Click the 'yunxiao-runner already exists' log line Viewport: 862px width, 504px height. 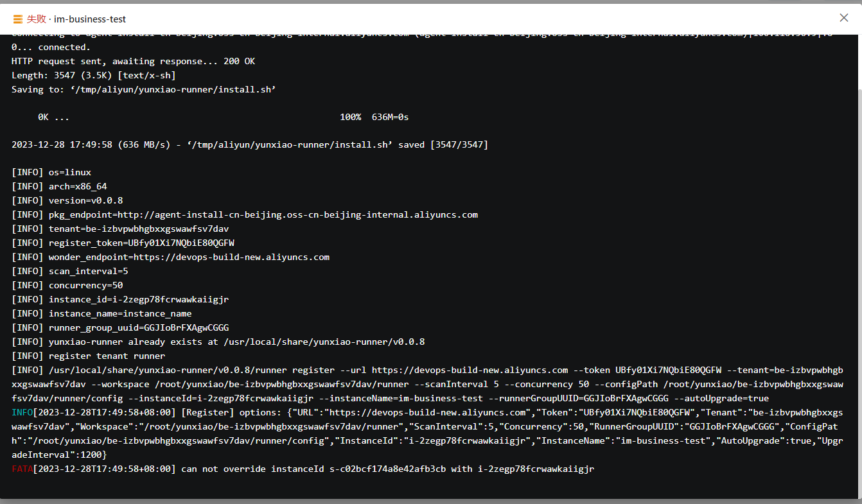pyautogui.click(x=218, y=342)
